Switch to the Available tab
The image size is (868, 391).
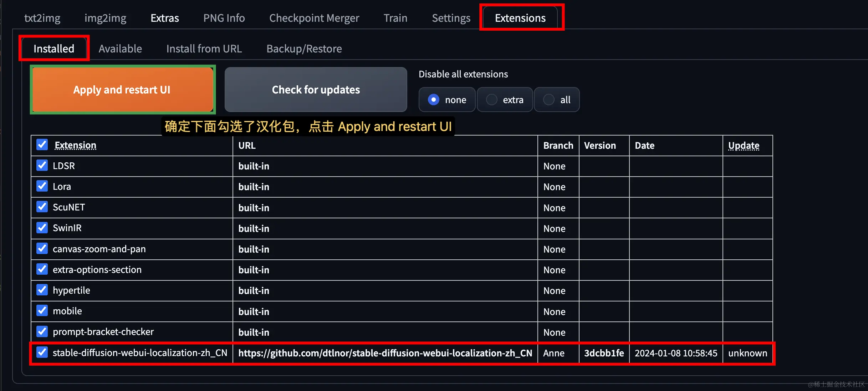[120, 49]
